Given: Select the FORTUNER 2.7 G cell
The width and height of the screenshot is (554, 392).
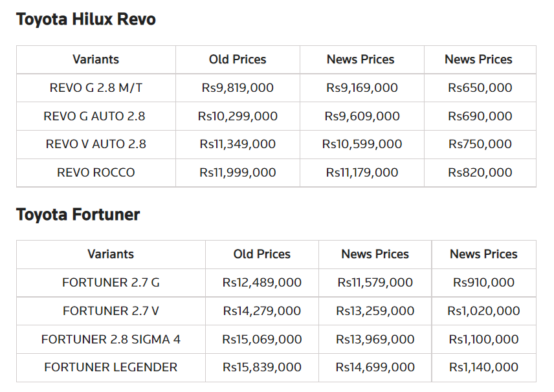Looking at the screenshot, I should click(111, 283).
